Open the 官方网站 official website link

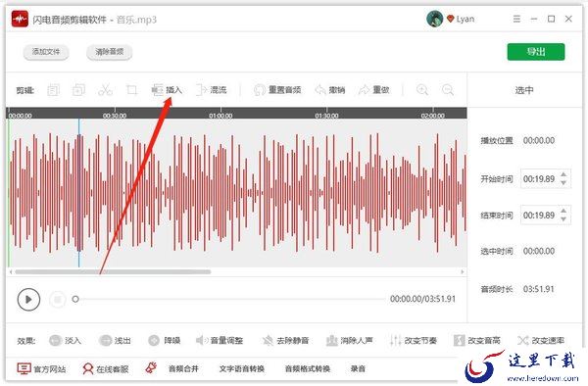click(x=41, y=368)
